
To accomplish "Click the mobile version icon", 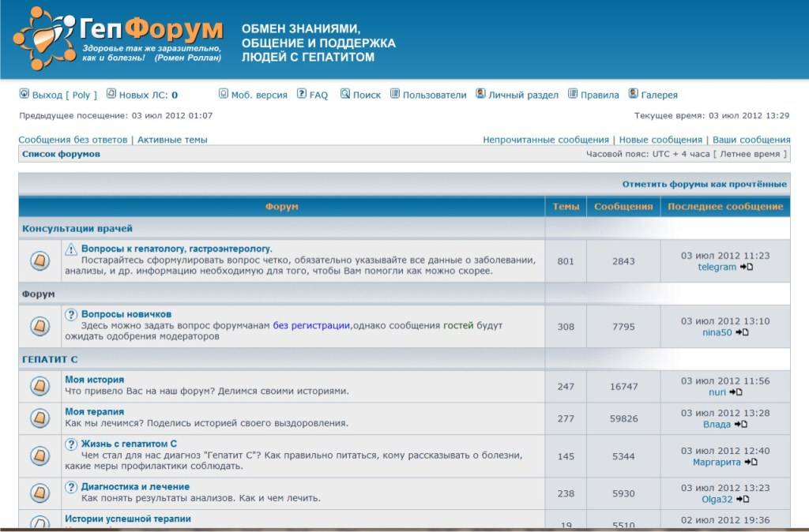I will [x=224, y=94].
